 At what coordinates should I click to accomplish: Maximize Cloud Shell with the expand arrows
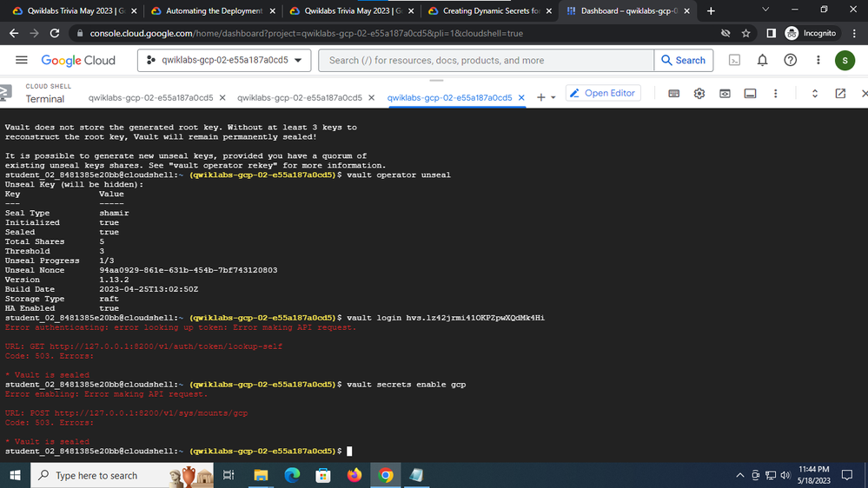click(x=815, y=94)
